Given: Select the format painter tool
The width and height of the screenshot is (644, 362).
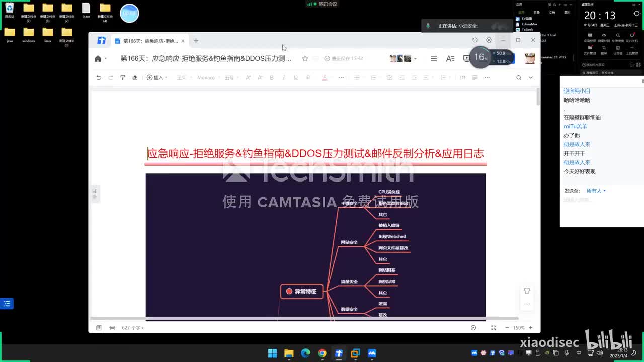Looking at the screenshot, I should [123, 78].
